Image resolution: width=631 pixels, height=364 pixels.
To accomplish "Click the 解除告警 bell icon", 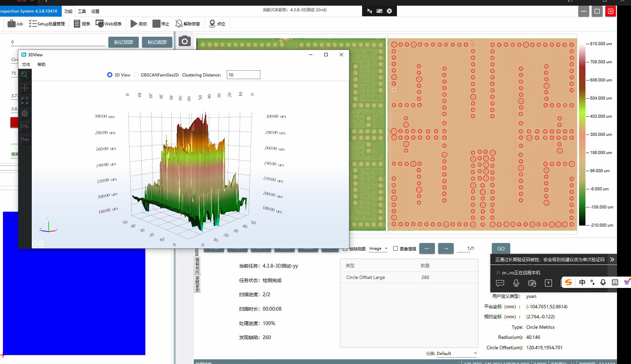I will tap(179, 24).
